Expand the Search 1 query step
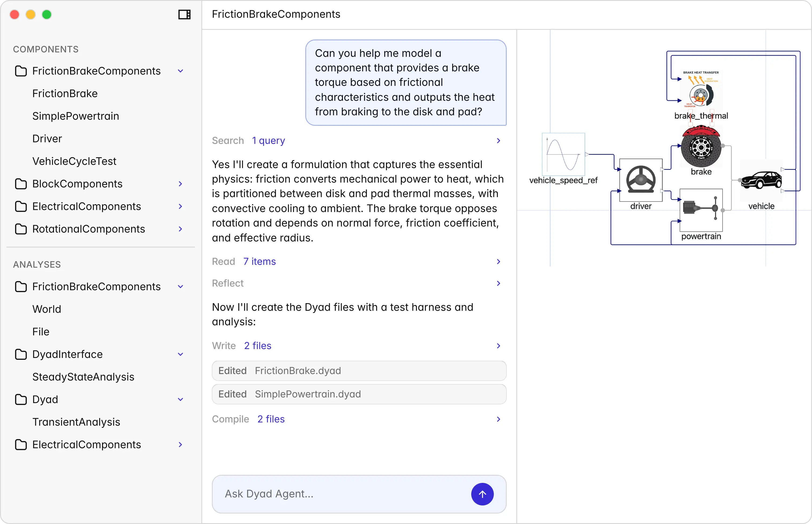Image resolution: width=812 pixels, height=524 pixels. point(498,141)
